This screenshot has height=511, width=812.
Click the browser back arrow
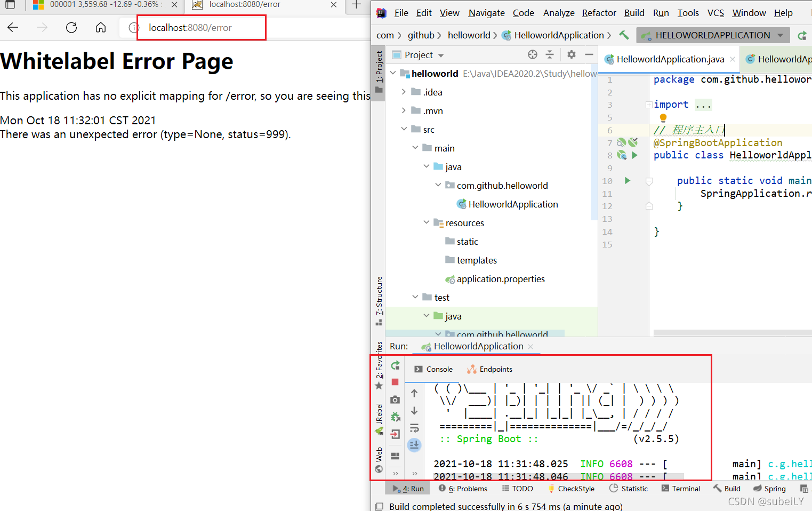(x=13, y=27)
